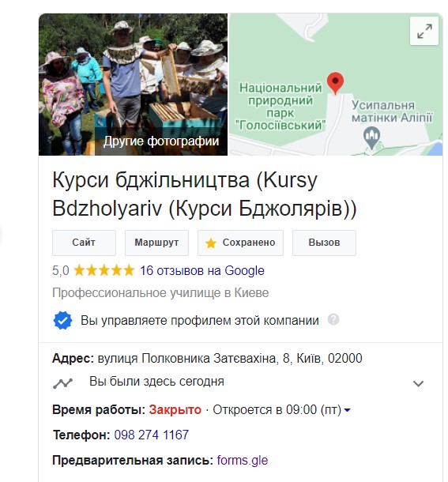The width and height of the screenshot is (448, 482).
Task: Expand the map to full view
Action: click(x=424, y=31)
